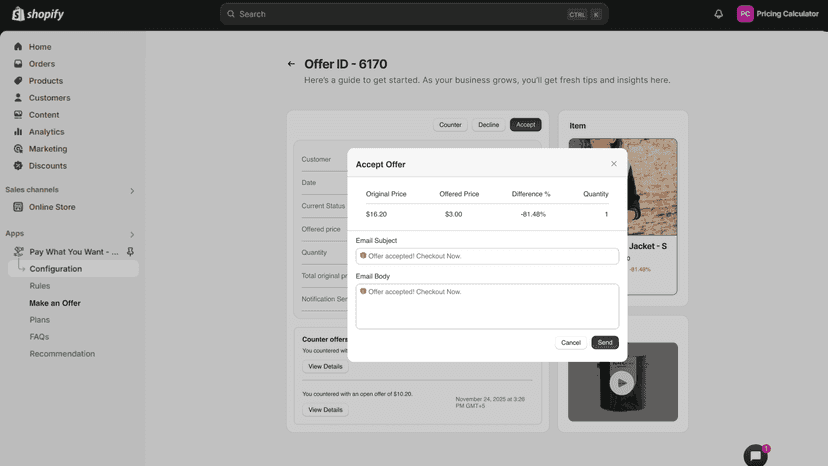Click Send in the Accept Offer dialog
828x466 pixels.
(605, 342)
